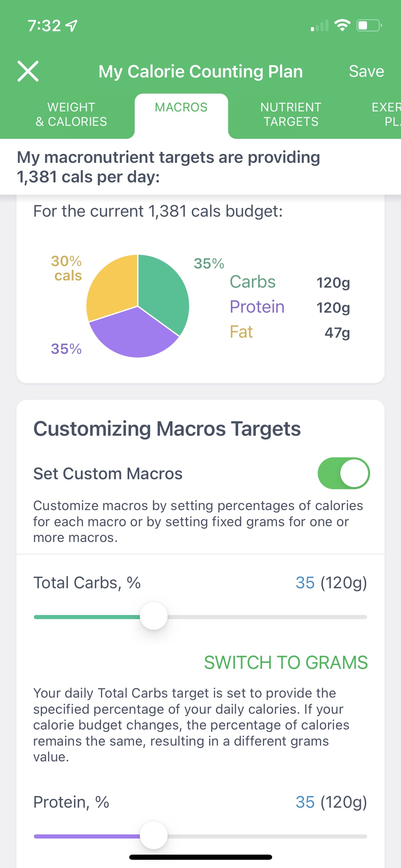The width and height of the screenshot is (401, 868).
Task: Click the Total Carbs percentage slider handle
Action: [x=154, y=616]
